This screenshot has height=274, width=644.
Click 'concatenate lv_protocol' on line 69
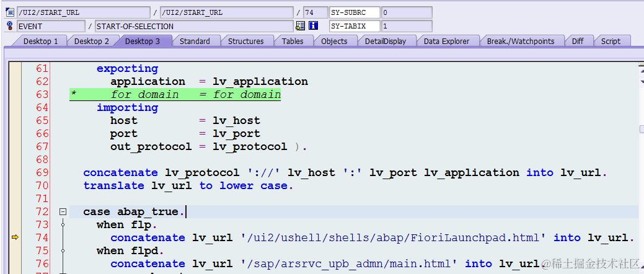point(161,172)
